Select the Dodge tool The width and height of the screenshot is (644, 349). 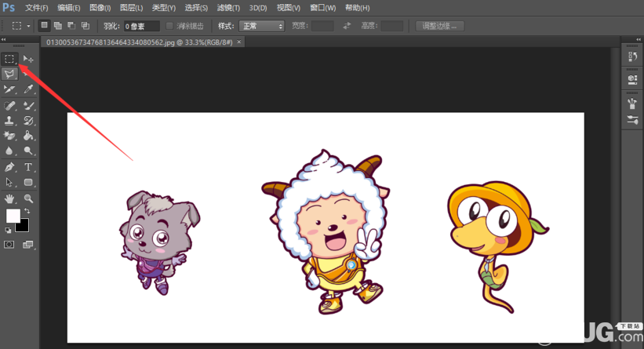click(x=28, y=151)
